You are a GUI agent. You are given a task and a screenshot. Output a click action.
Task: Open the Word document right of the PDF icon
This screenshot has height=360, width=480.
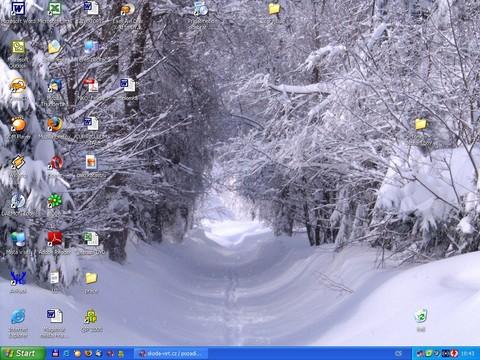click(x=128, y=85)
